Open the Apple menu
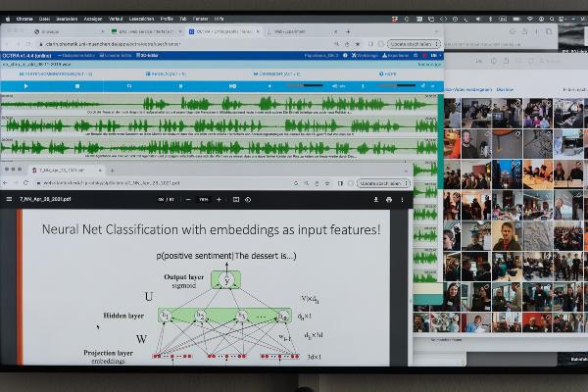 (x=8, y=19)
